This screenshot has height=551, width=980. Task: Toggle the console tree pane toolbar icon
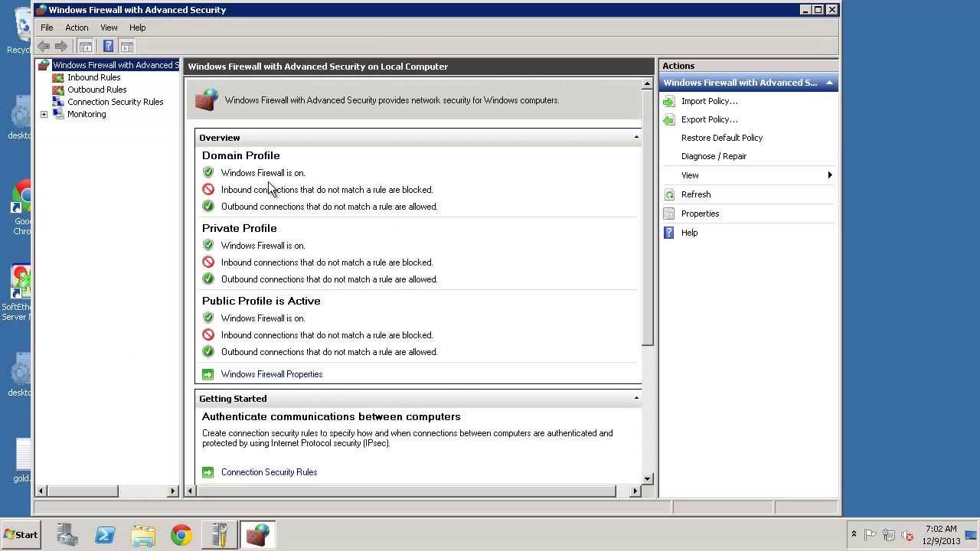point(86,47)
